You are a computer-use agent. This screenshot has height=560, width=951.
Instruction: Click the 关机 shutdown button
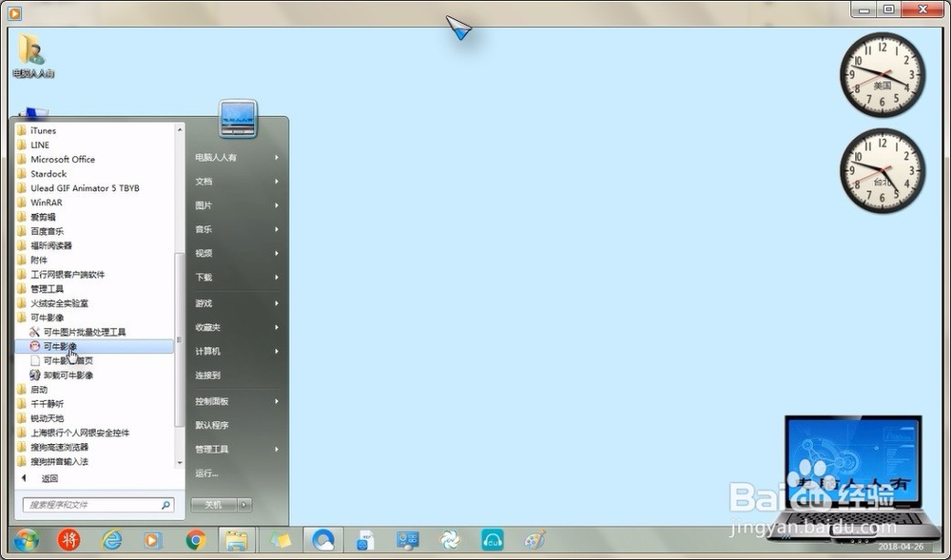tap(213, 505)
